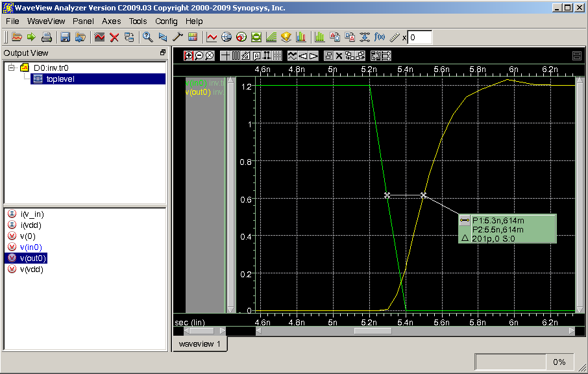Collapse the D0:inv.tr0 tree node
The width and height of the screenshot is (588, 374).
12,68
